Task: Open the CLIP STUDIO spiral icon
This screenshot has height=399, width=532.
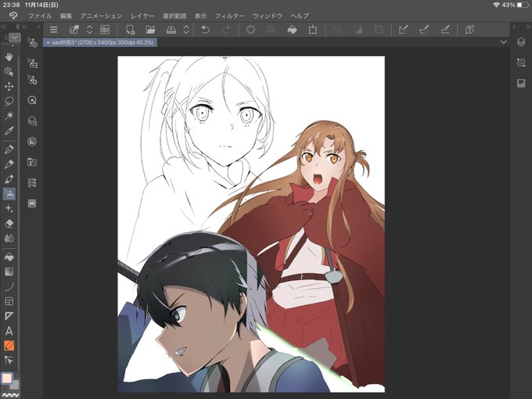Action: pos(105,30)
